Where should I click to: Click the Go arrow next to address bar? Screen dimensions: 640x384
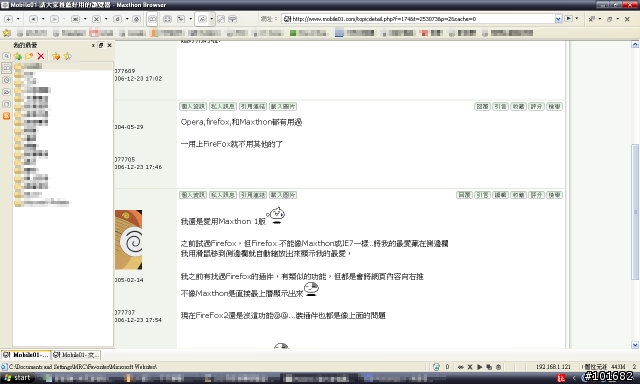point(568,19)
